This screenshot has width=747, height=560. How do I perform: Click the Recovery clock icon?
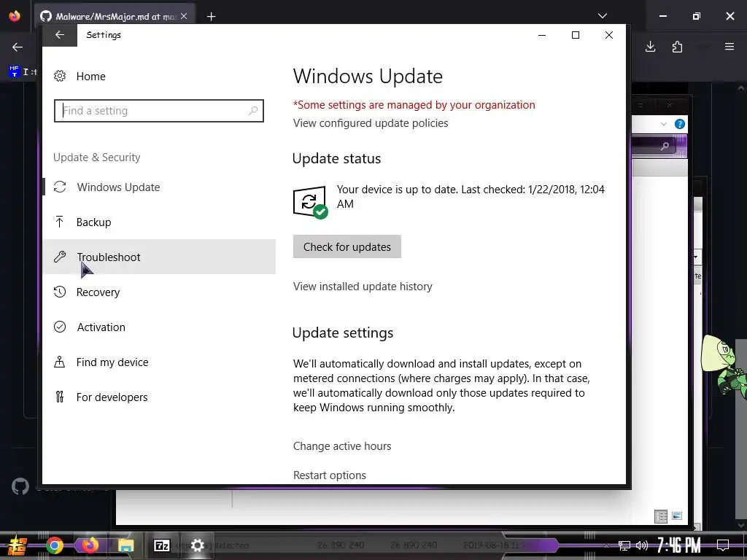point(60,292)
